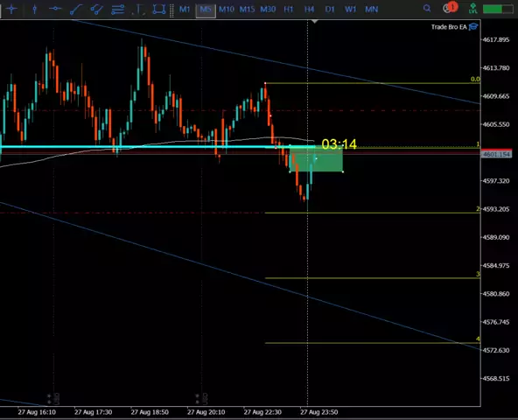Select the Fibonacci retracement lines tool
This screenshot has height=420, width=518.
117,10
